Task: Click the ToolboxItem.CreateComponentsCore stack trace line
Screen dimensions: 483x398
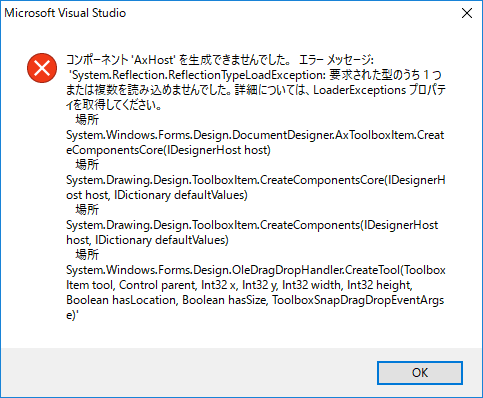Action: coord(256,180)
